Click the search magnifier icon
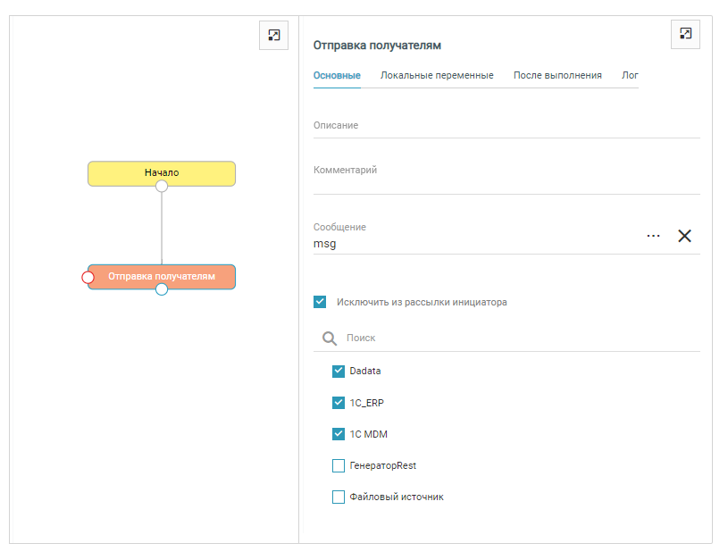This screenshot has height=560, width=728. click(x=330, y=339)
